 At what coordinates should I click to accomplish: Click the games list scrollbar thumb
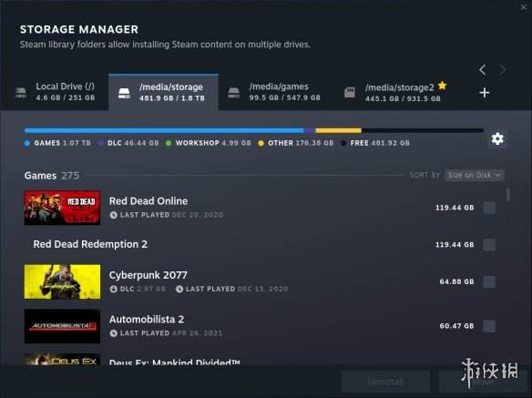pos(508,195)
